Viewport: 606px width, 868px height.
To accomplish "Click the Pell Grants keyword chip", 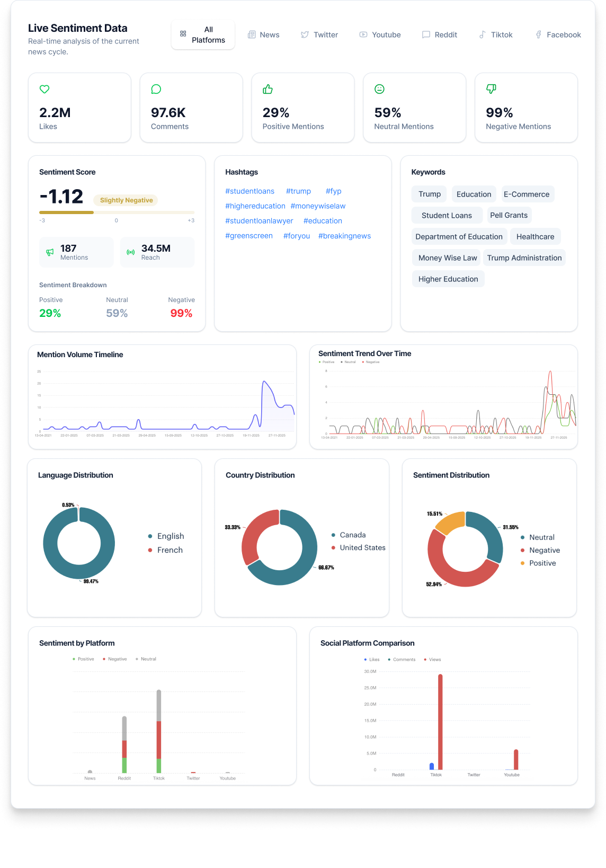I will point(509,215).
